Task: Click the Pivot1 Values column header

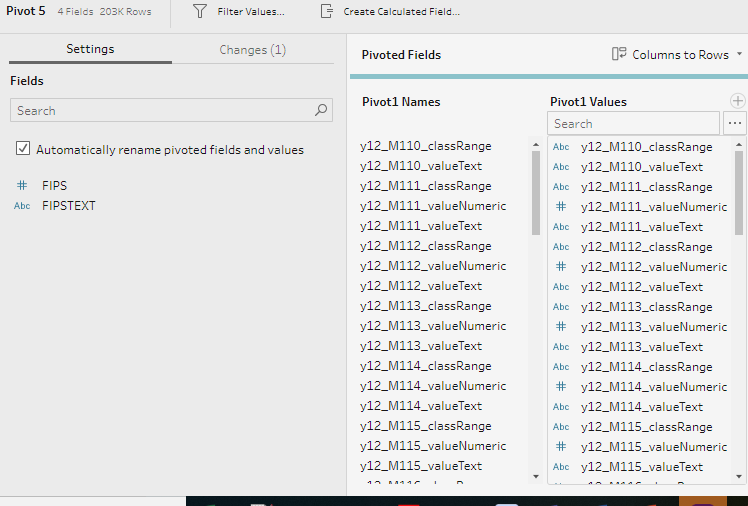Action: point(588,102)
